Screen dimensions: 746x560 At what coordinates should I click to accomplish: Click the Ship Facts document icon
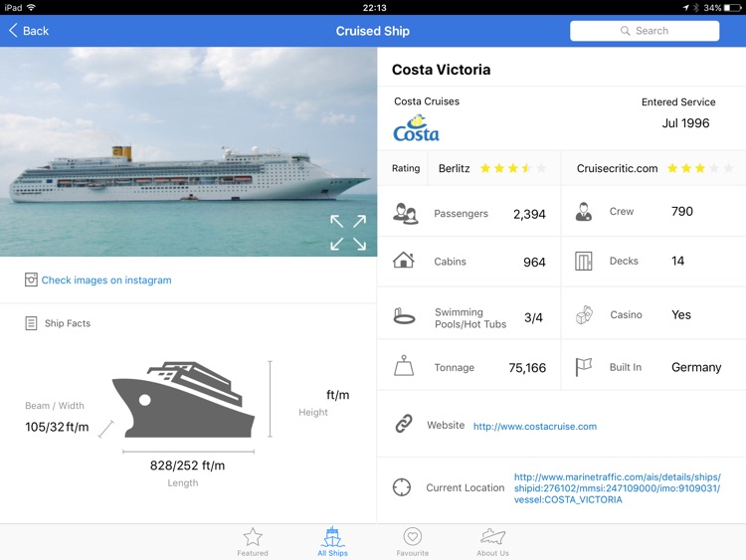pos(31,323)
